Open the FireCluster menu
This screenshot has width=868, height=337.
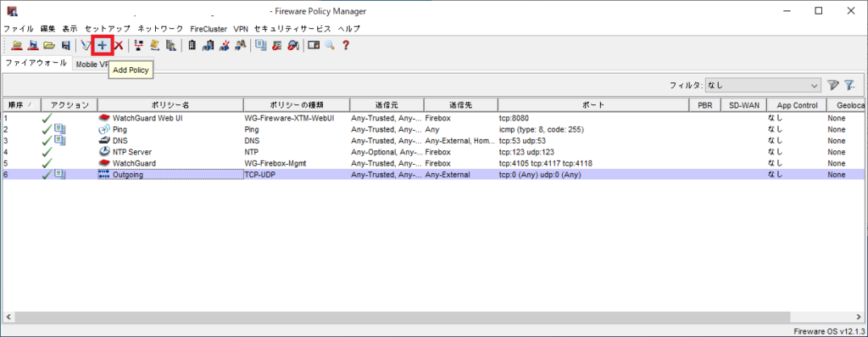(209, 28)
